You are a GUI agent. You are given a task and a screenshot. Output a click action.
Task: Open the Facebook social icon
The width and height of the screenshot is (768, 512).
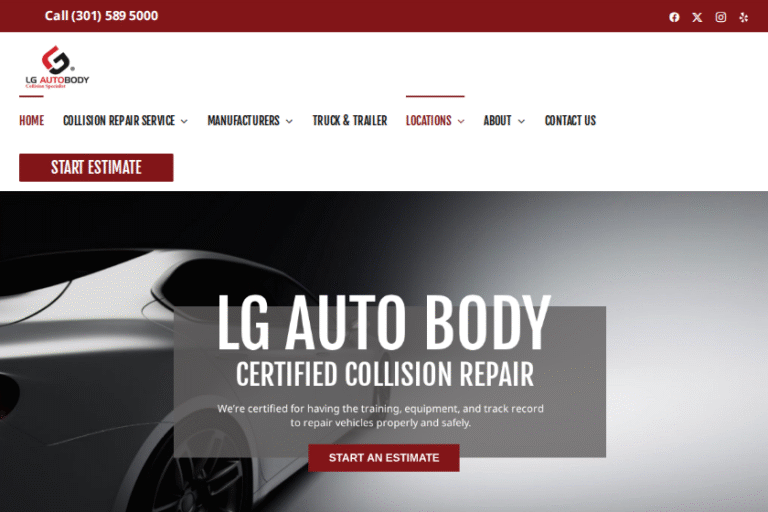674,17
